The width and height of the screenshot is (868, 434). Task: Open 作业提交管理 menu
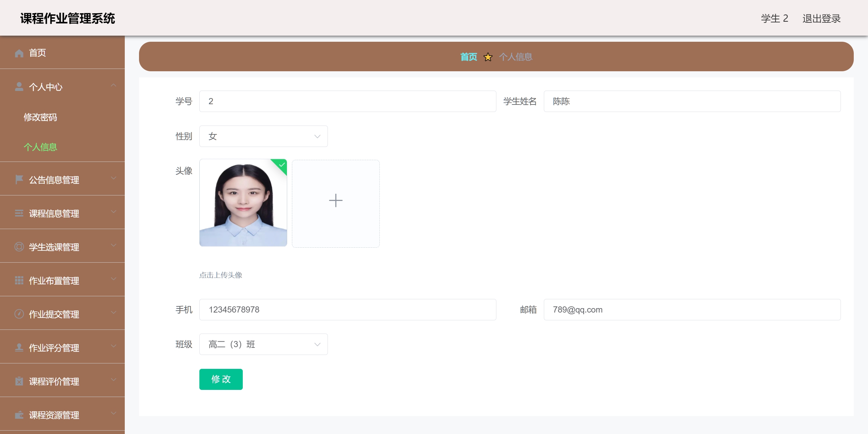(62, 314)
